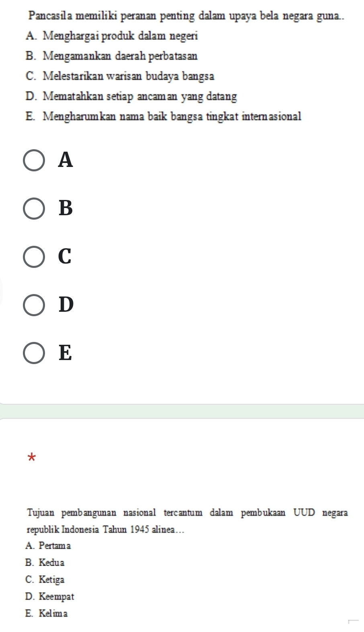The image size is (364, 632).
Task: Click the 'D. Keempat' option text
Action: click(49, 597)
